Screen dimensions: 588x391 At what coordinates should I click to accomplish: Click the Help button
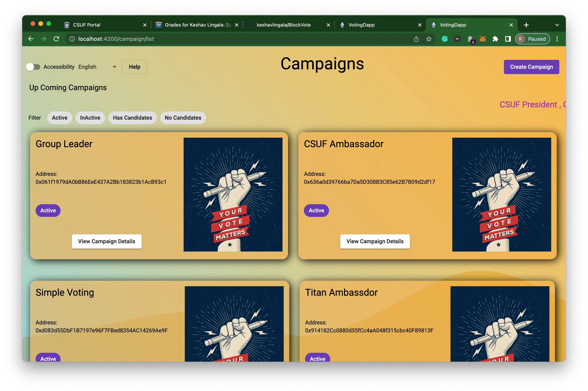(135, 67)
